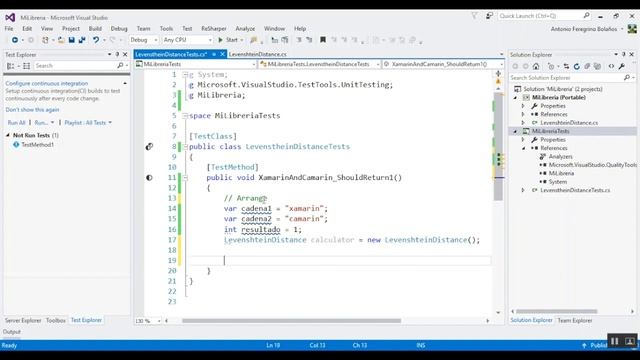The height and width of the screenshot is (360, 640).
Task: Collapse the line 11 method outlining block
Action: pyautogui.click(x=185, y=178)
